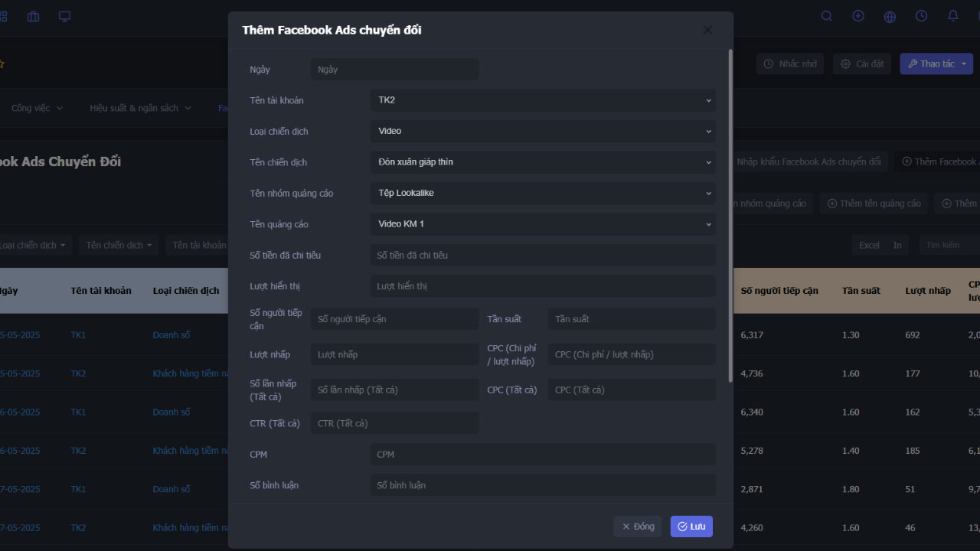Screen dimensions: 980x551
Task: Click the Tần suất input field
Action: [632, 319]
